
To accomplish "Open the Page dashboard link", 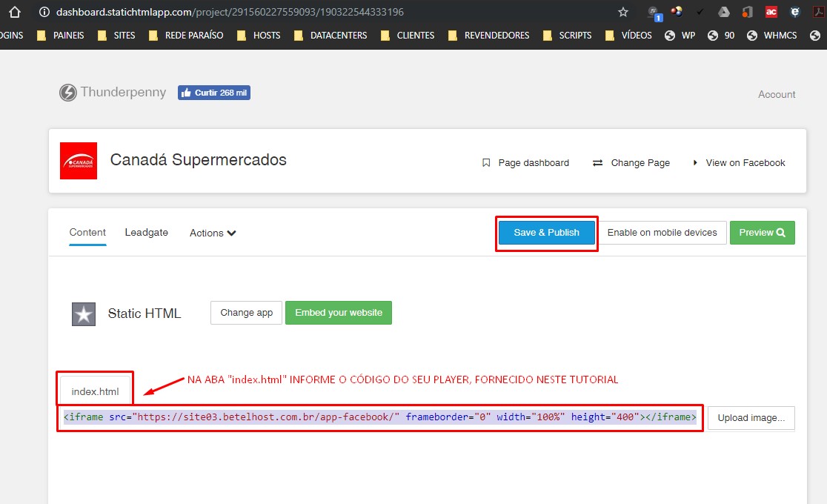I will (x=526, y=163).
